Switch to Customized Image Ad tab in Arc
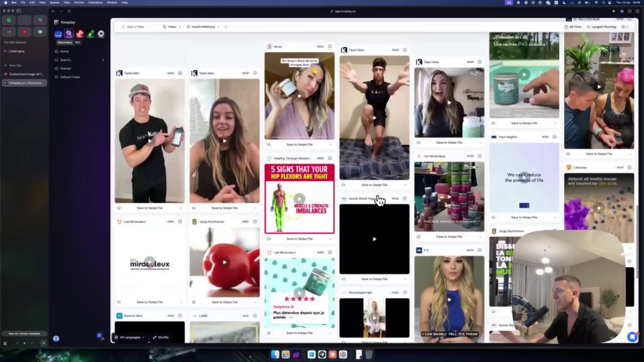Screen dimensions: 644x362 [x=24, y=74]
